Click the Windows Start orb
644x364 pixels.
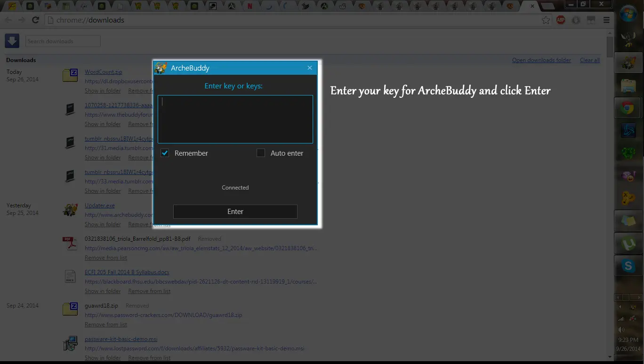point(628,14)
